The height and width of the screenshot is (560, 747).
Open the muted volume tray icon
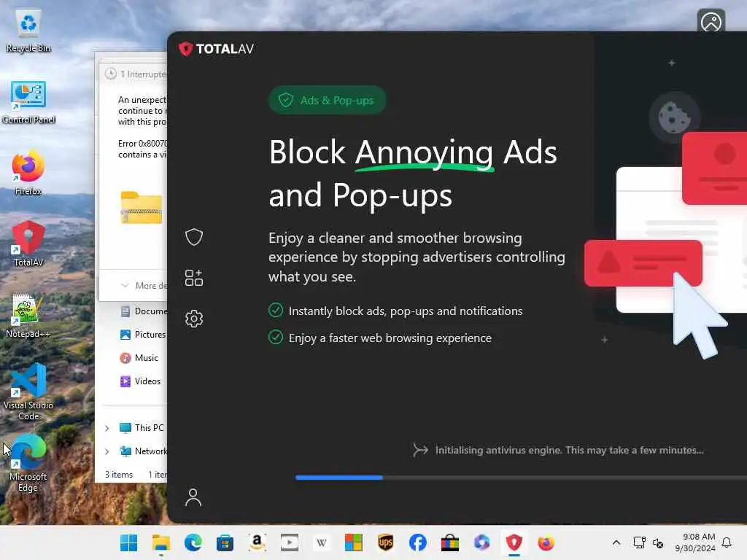coord(658,542)
